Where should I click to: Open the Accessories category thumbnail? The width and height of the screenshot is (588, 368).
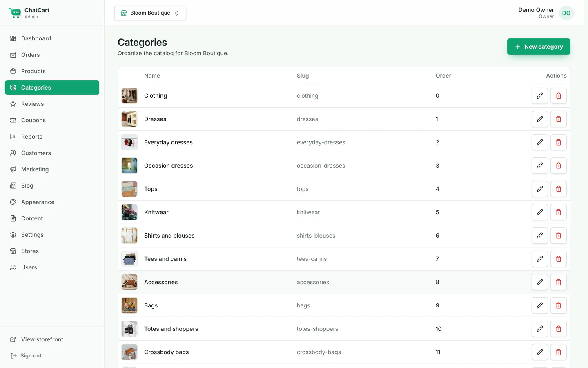(x=129, y=282)
